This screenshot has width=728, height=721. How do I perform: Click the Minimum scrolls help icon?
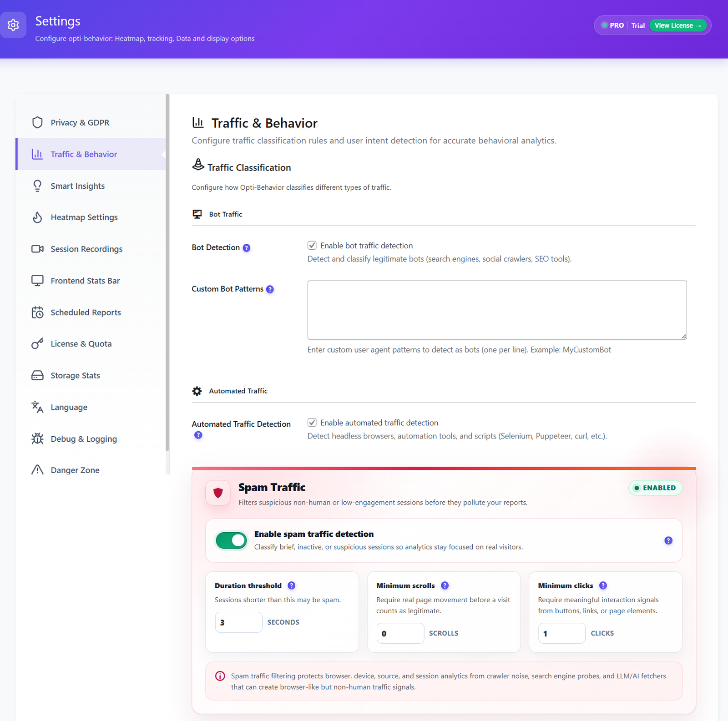[445, 585]
